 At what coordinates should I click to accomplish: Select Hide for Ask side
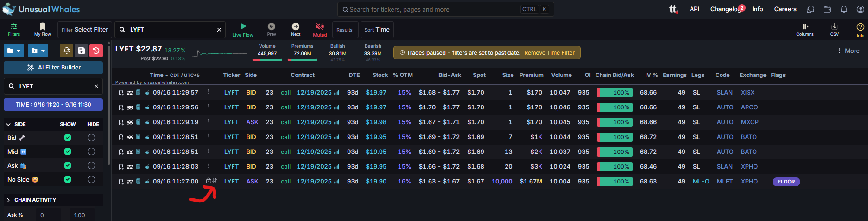91,165
